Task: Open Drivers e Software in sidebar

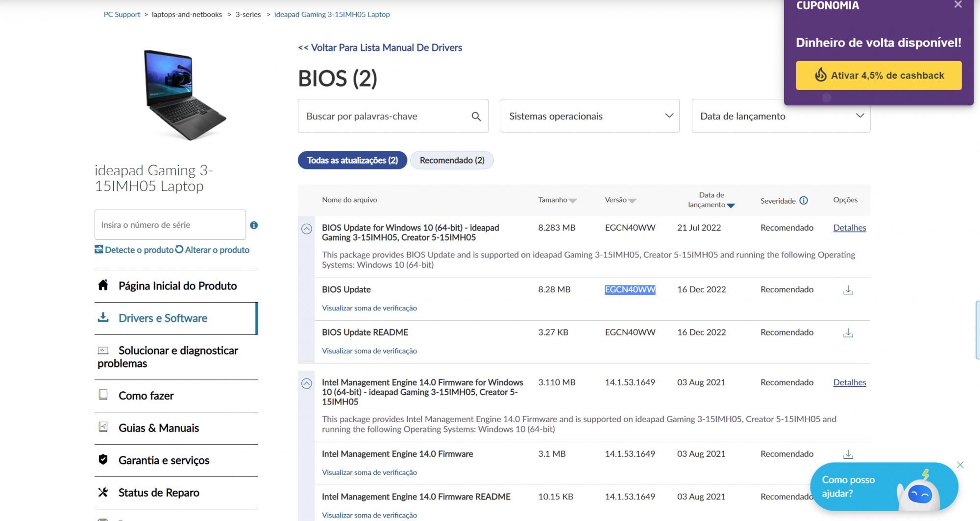Action: [x=163, y=318]
